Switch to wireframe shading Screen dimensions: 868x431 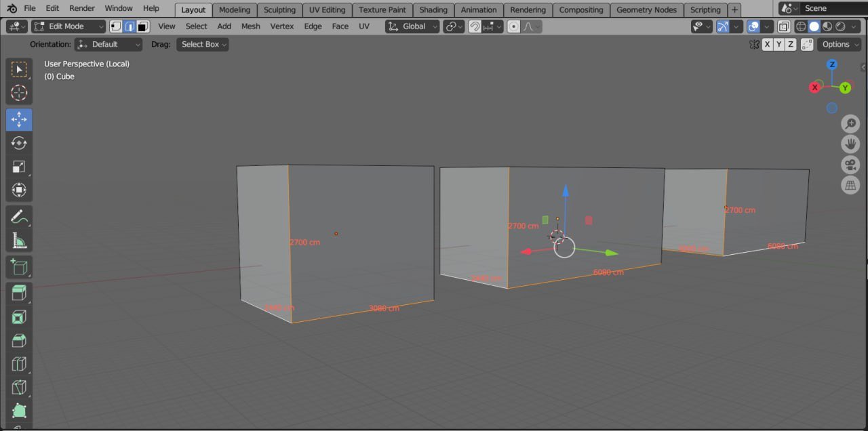801,26
